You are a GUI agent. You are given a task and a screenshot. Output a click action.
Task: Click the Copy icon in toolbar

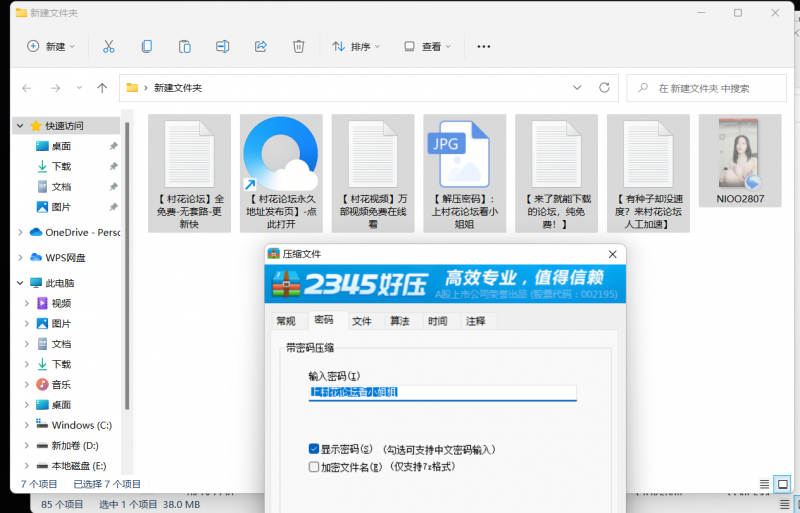coord(147,46)
